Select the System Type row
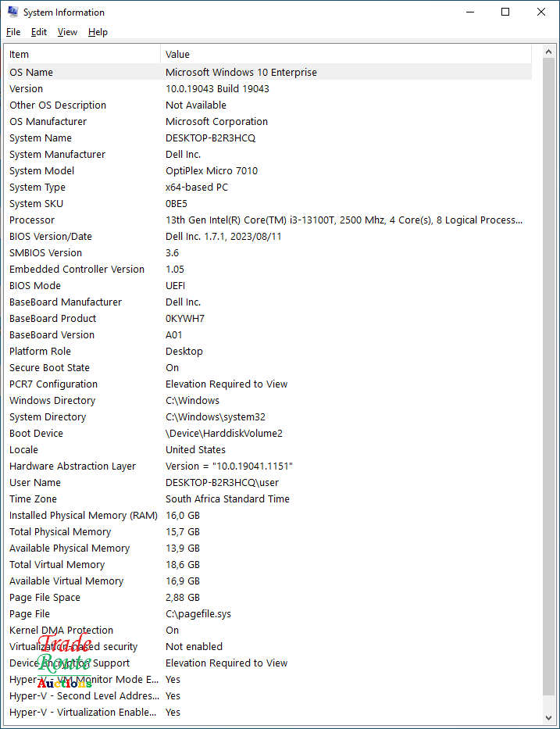 click(268, 188)
